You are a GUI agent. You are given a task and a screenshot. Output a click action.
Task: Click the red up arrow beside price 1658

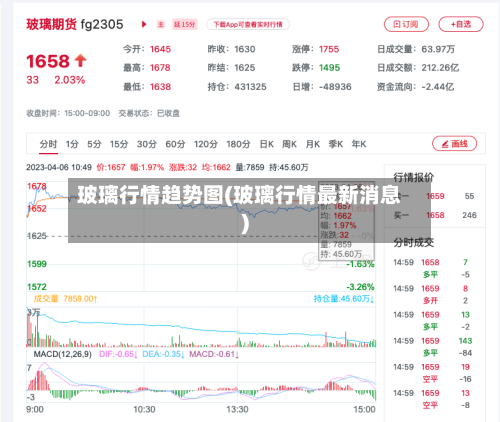point(80,61)
